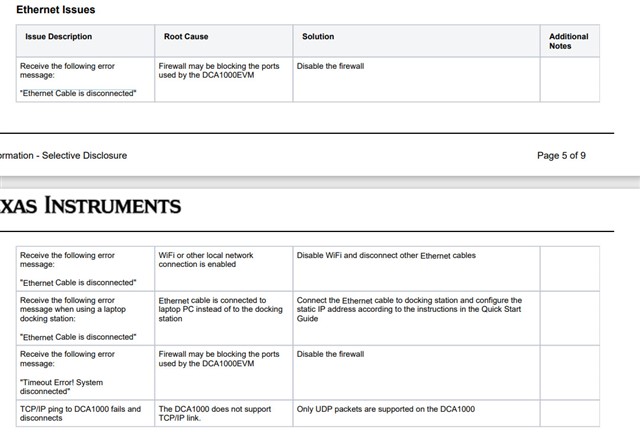
Task: Click 'Disable the firewall' in the Timeout Error row
Action: click(330, 354)
